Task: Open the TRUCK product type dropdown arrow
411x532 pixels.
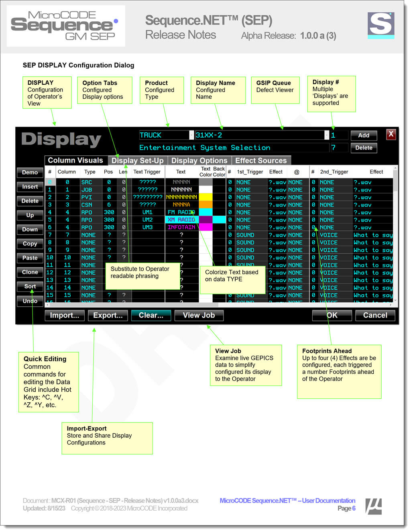Action: (191, 135)
